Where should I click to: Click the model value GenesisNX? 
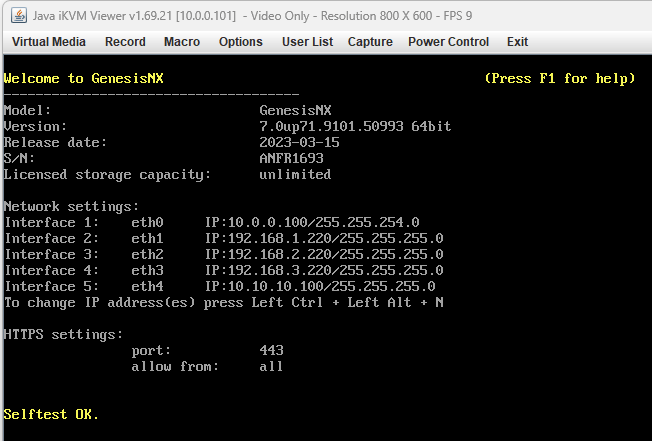295,110
